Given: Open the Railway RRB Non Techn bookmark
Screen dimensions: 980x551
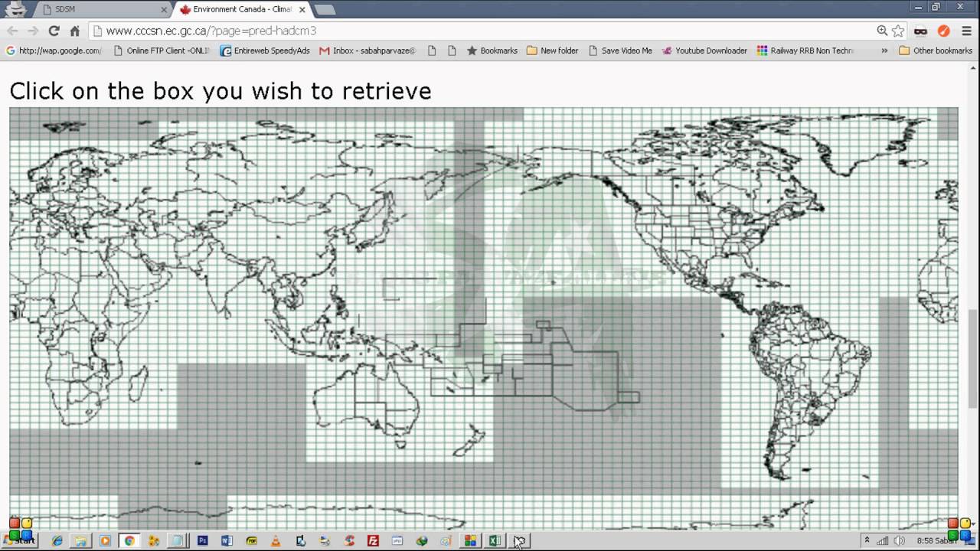Looking at the screenshot, I should click(805, 51).
